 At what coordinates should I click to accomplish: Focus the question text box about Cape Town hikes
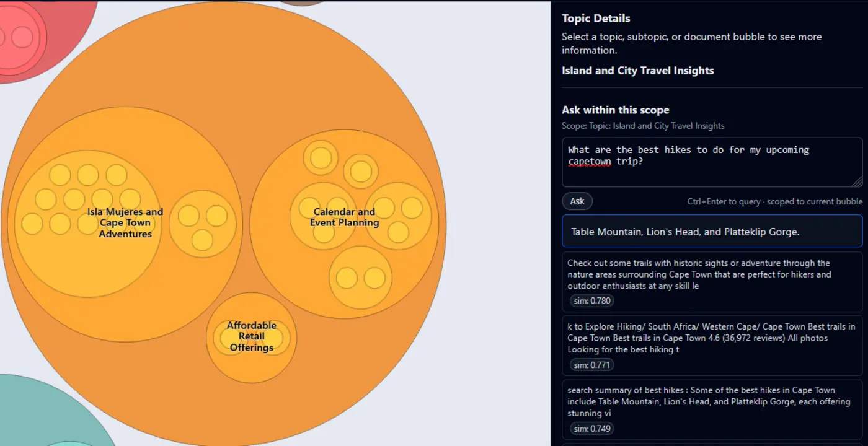click(711, 162)
